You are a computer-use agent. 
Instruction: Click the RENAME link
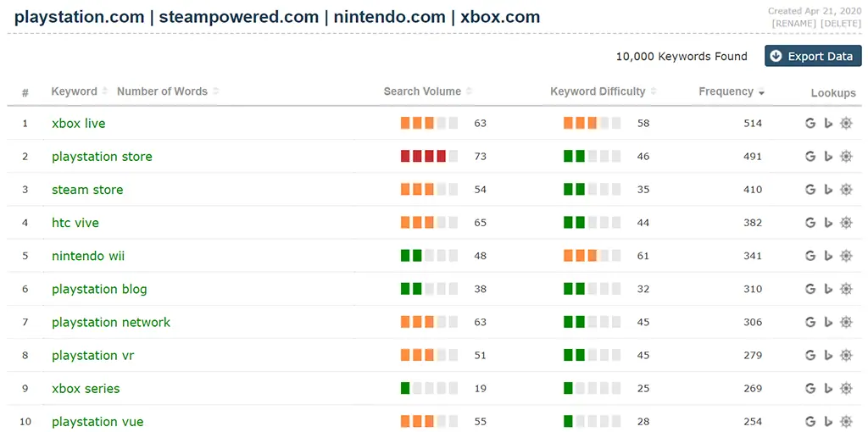point(794,23)
